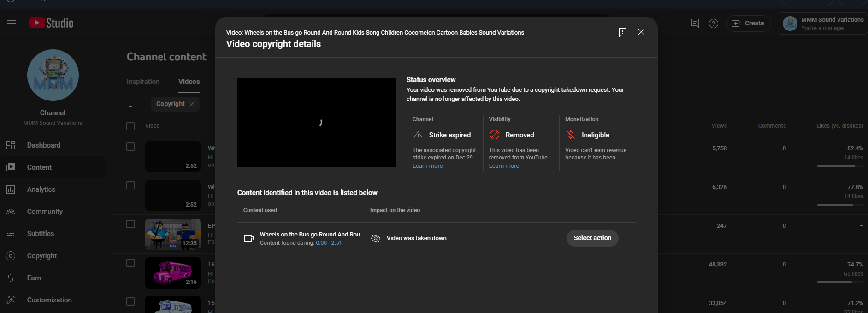Open the Select action dropdown

[x=592, y=238]
